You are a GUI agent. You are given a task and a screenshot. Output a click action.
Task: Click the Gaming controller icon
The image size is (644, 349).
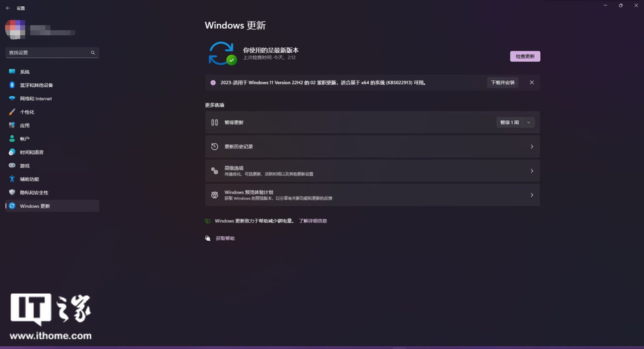(12, 166)
